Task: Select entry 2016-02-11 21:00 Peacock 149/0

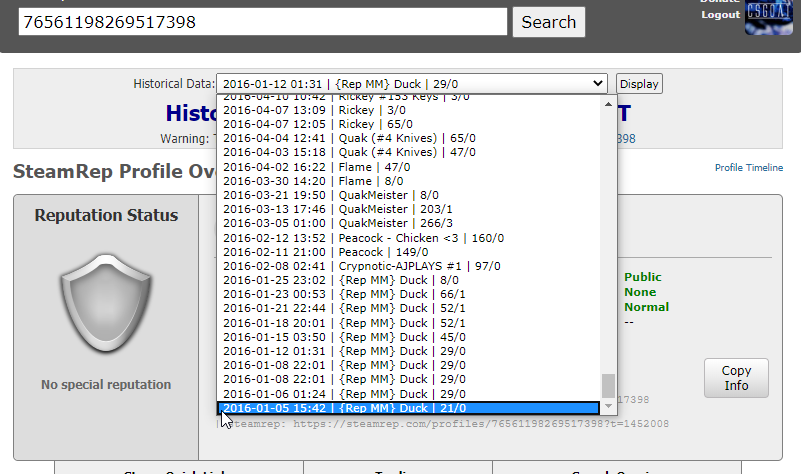Action: (409, 252)
